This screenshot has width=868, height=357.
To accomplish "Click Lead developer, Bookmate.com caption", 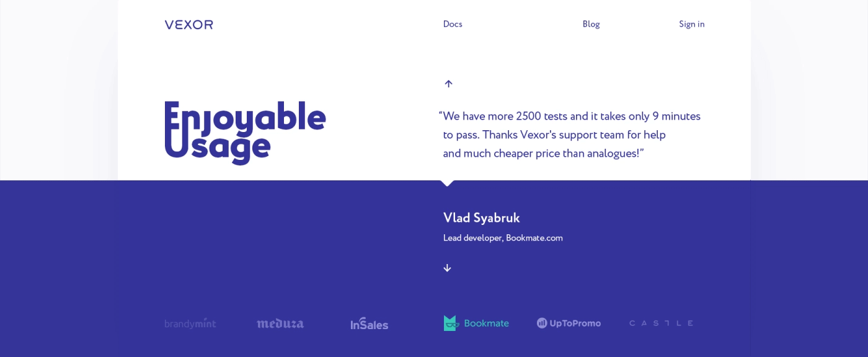I will click(503, 238).
